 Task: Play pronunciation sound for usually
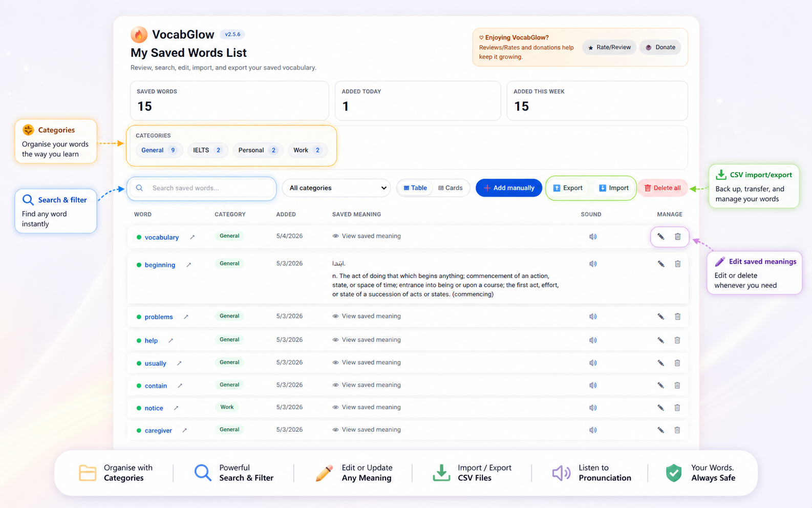coord(593,363)
